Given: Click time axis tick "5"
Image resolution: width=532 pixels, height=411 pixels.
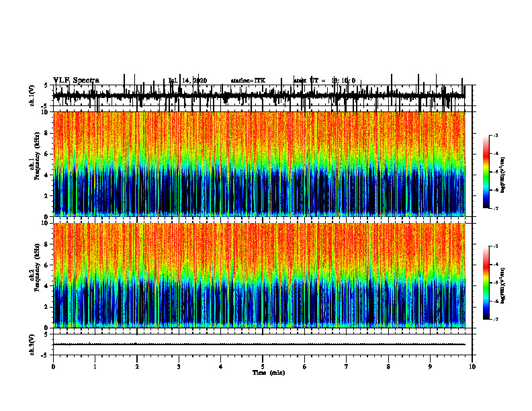Looking at the screenshot, I should coord(263,367).
